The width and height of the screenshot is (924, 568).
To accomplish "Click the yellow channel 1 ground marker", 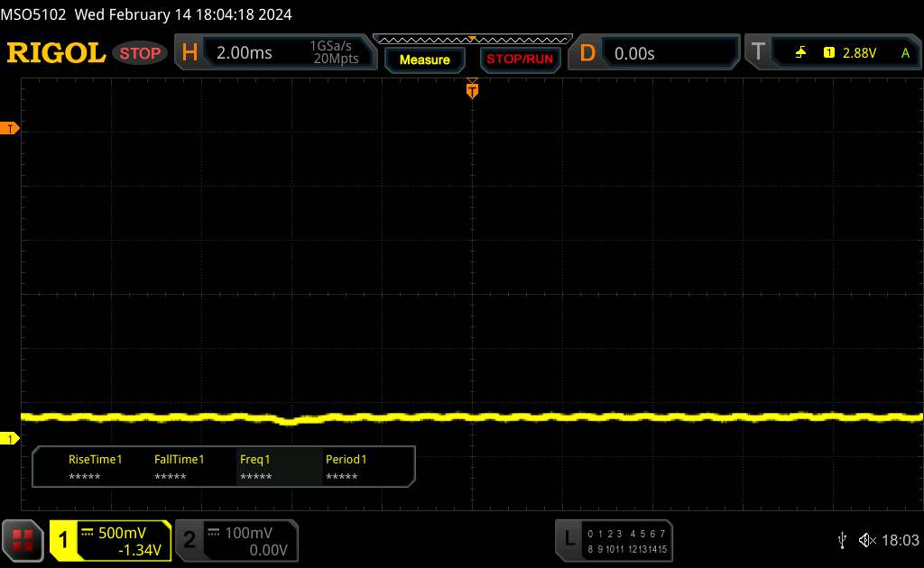I will coord(10,439).
